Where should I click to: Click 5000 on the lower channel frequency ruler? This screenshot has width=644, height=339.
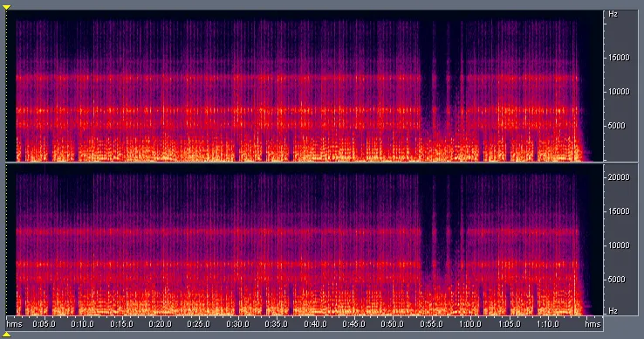(616, 280)
